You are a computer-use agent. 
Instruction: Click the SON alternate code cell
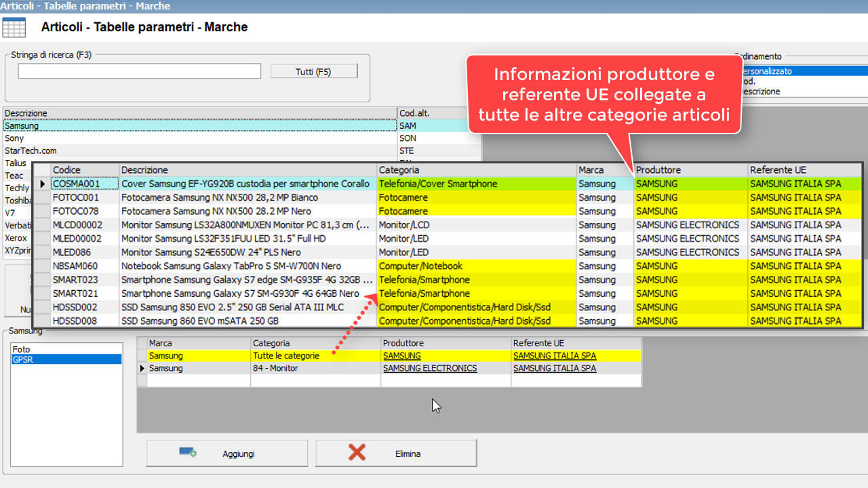coord(439,138)
